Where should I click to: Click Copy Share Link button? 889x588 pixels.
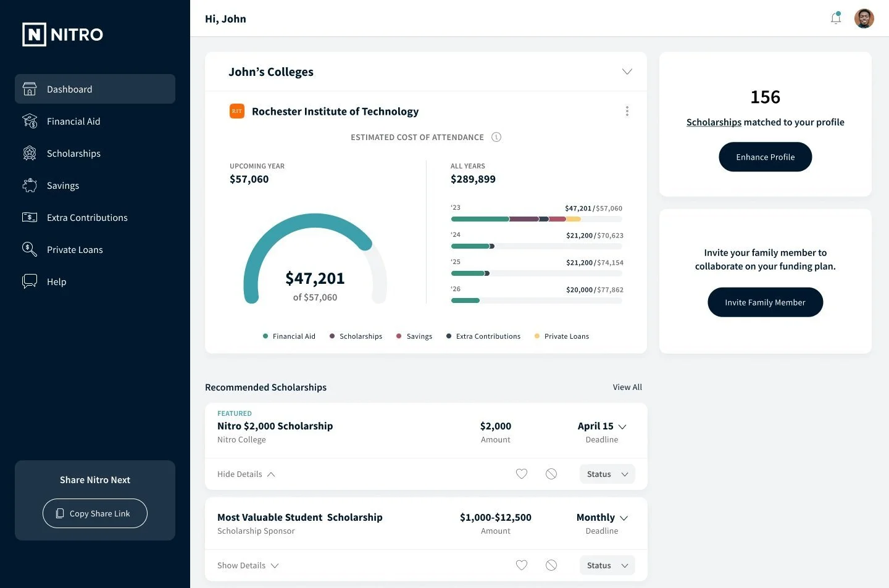pyautogui.click(x=95, y=513)
